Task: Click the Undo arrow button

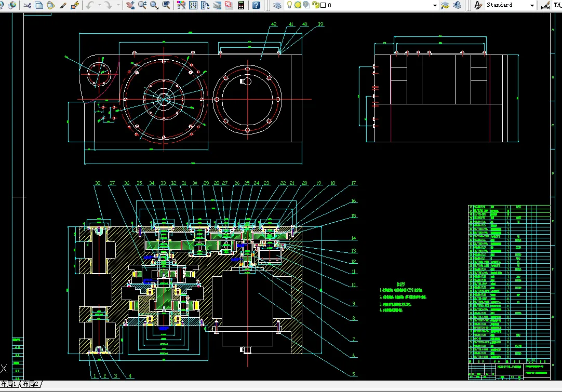Action: pos(90,5)
